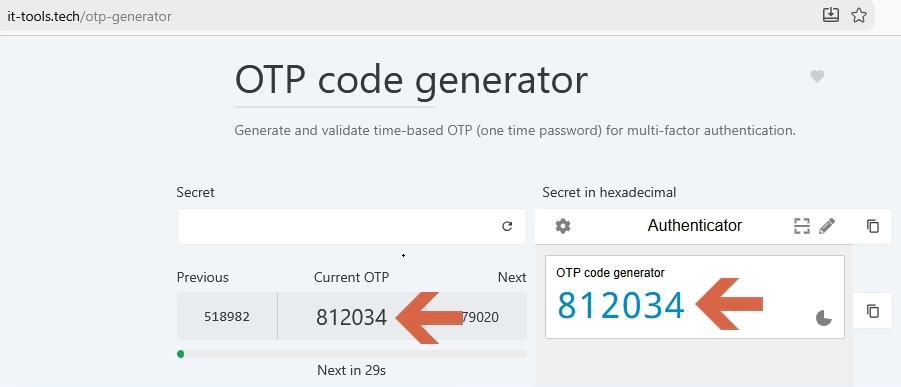
Task: Copy the previous OTP 518982
Action: click(x=227, y=316)
